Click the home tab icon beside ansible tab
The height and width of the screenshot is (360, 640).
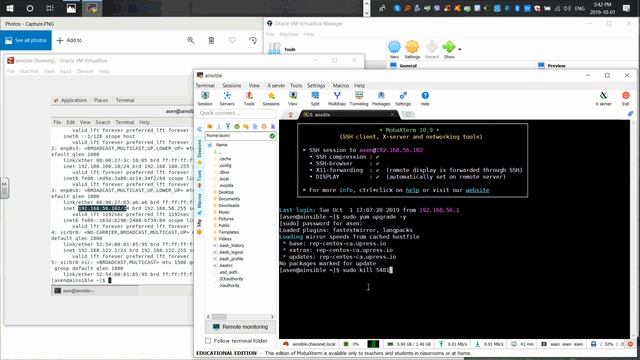291,115
